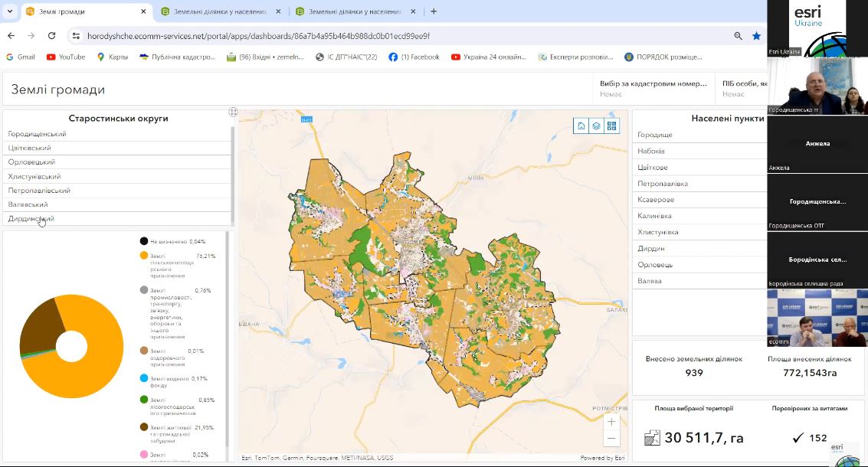
Task: Select Валявський in the districts list
Action: [x=116, y=204]
